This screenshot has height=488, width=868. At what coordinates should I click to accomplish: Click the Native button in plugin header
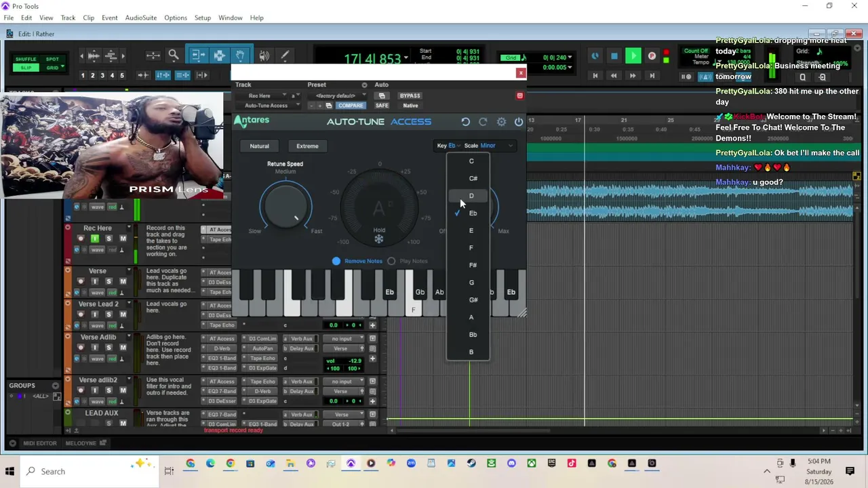pos(410,106)
